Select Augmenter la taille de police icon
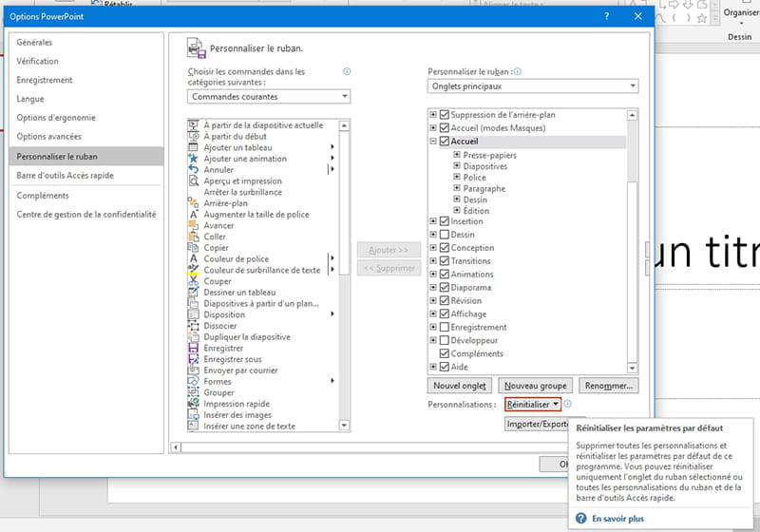760x532 pixels. coord(193,214)
